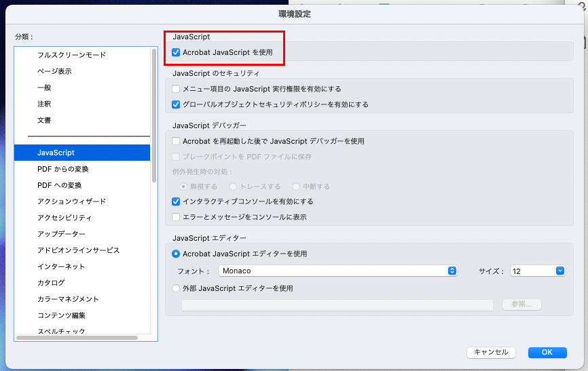588x371 pixels.
Task: Enable 'エラーとメッセージをコンソールに表示' checkbox
Action: [177, 217]
